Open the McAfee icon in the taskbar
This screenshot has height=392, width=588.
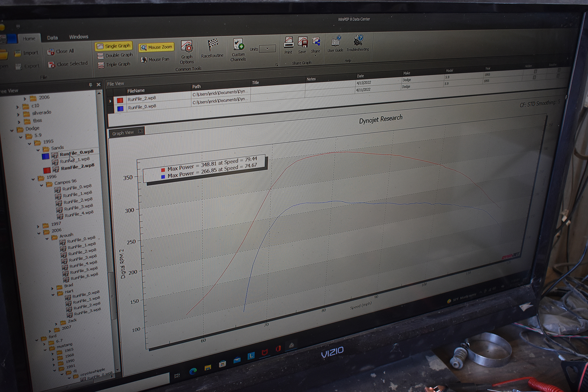[265, 352]
